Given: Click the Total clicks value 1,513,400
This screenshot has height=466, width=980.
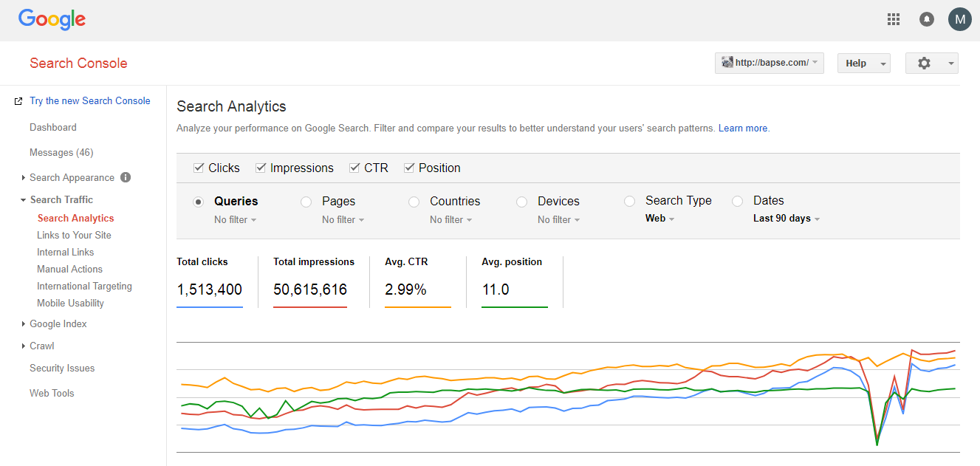Looking at the screenshot, I should (x=210, y=289).
